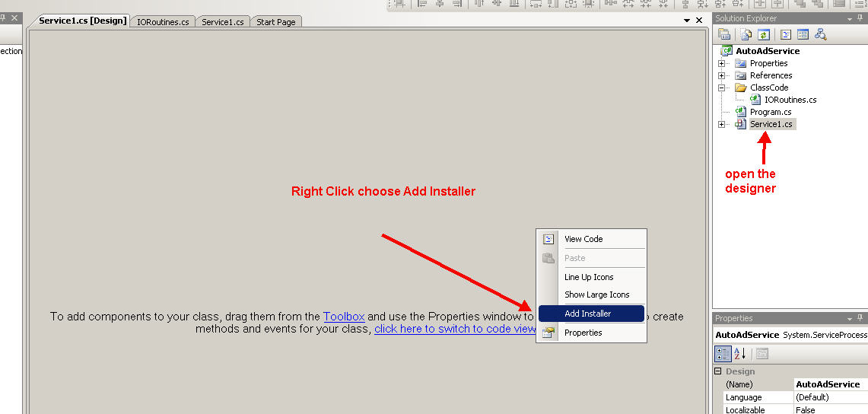
Task: Expand the References node
Action: click(721, 75)
